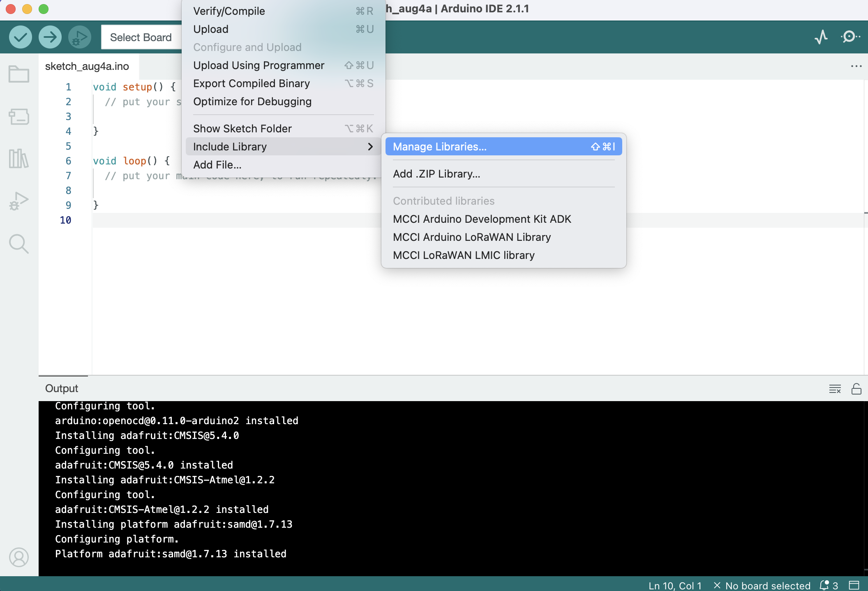
Task: Select Upload Using Programmer
Action: 283,65
